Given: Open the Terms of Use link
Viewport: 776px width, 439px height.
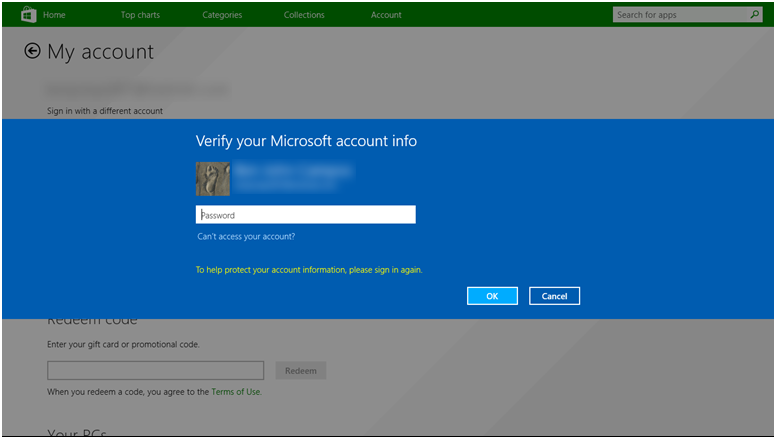Looking at the screenshot, I should [236, 392].
